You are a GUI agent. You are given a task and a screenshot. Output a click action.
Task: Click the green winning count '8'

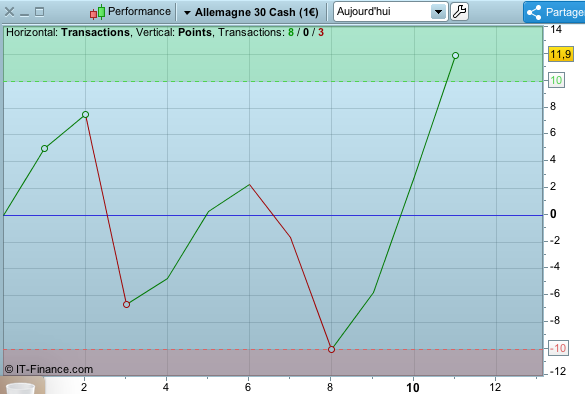point(291,32)
